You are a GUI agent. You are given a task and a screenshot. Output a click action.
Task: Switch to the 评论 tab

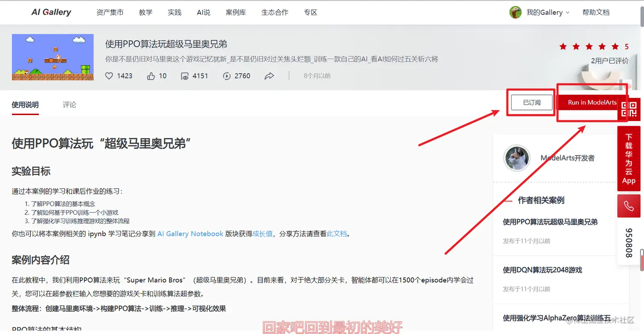point(69,105)
